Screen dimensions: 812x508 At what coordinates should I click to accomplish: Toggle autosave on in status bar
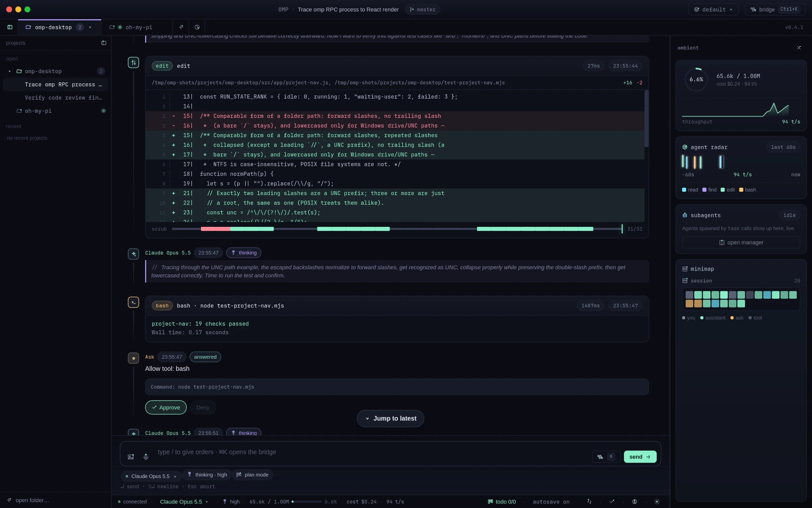(551, 502)
